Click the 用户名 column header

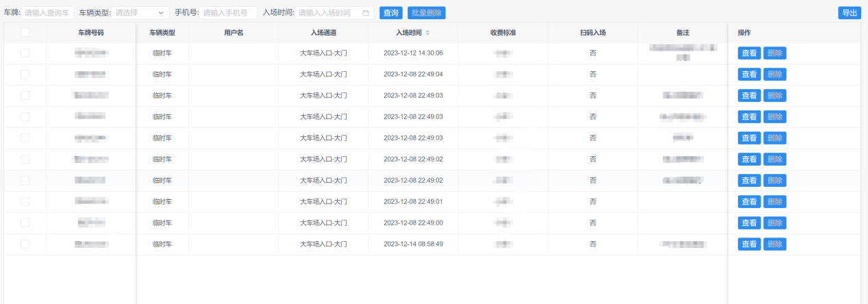tap(234, 33)
